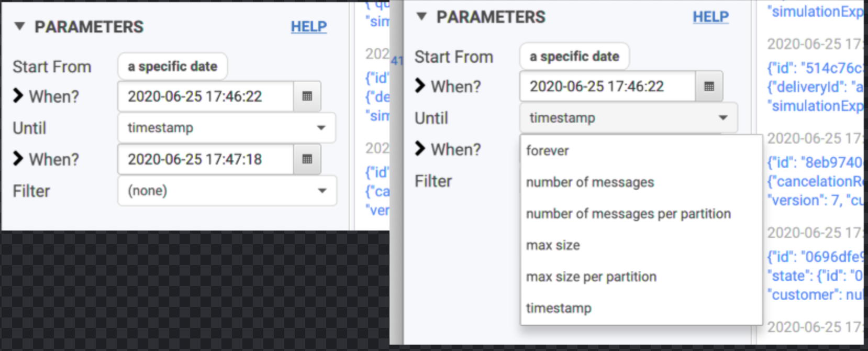This screenshot has width=868, height=351.
Task: Click message line starting {"id": "8eb9740
Action: click(815, 162)
